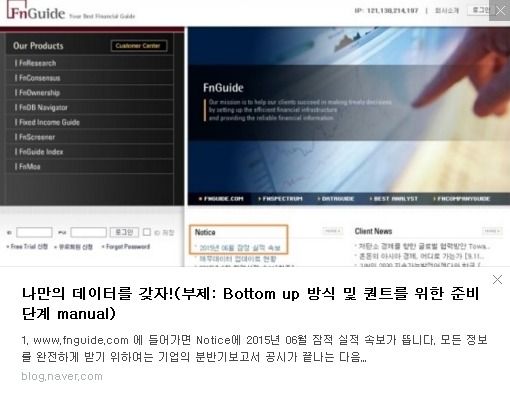Viewport: 510px width, 399px height.
Task: Open the second Client News headline
Action: 421,256
